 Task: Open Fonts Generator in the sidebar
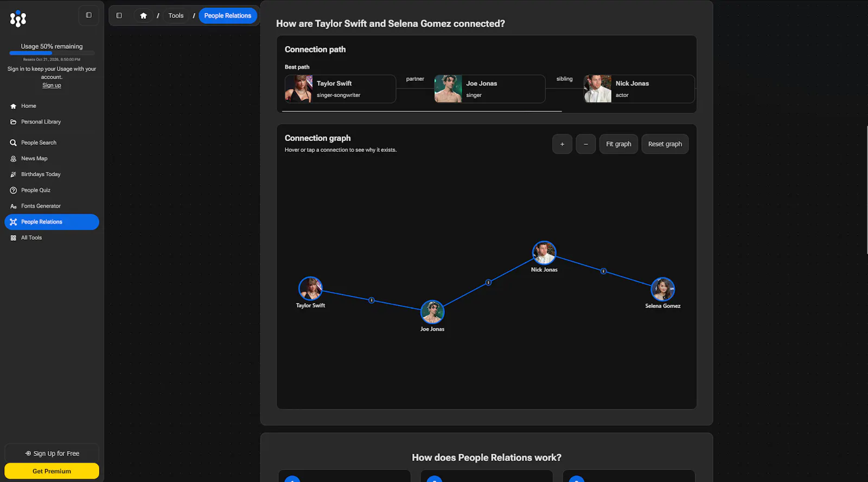click(x=52, y=206)
